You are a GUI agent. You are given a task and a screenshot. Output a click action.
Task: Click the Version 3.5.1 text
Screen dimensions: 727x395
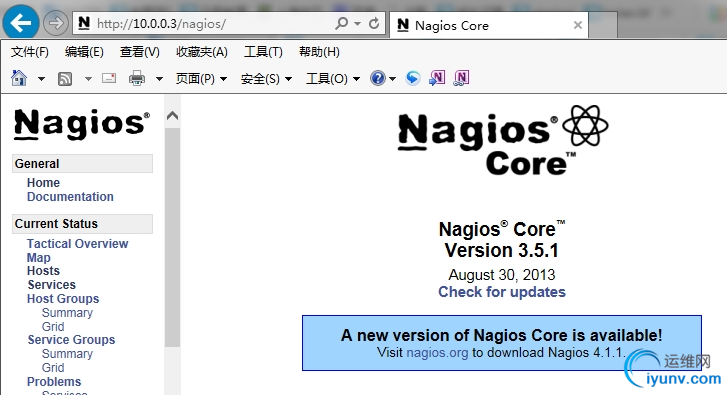502,250
